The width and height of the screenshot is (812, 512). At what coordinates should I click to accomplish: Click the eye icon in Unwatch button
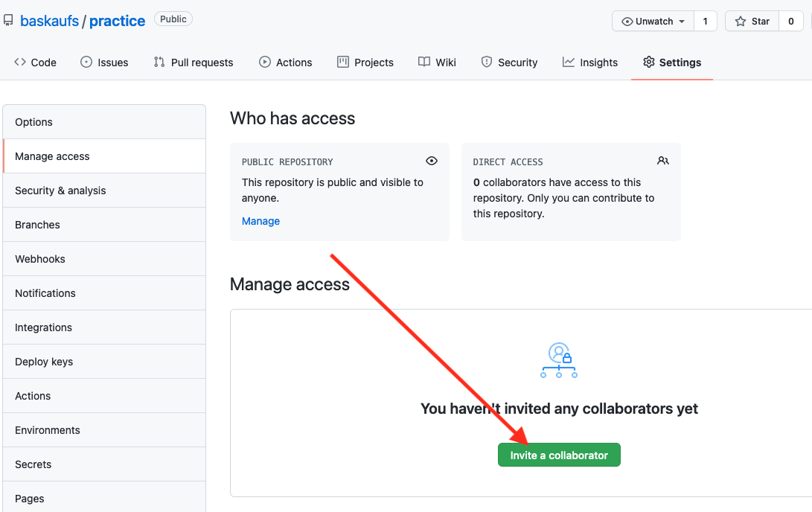(x=627, y=22)
